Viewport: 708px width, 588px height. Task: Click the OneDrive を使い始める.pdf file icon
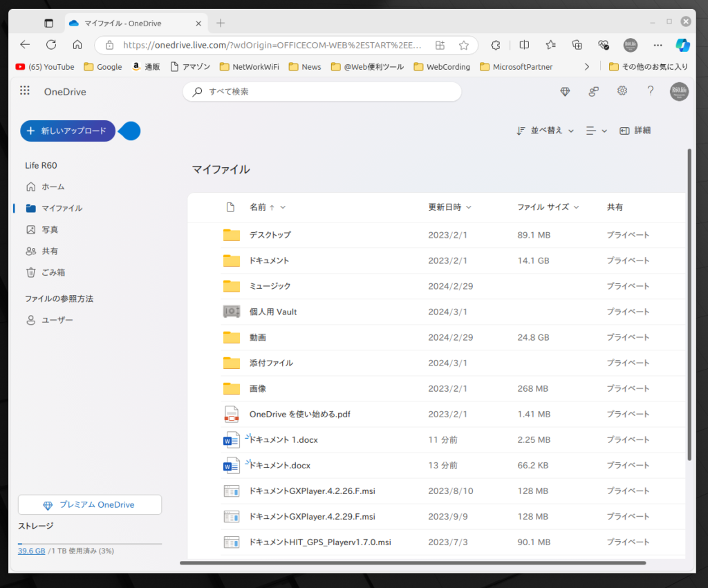tap(232, 414)
